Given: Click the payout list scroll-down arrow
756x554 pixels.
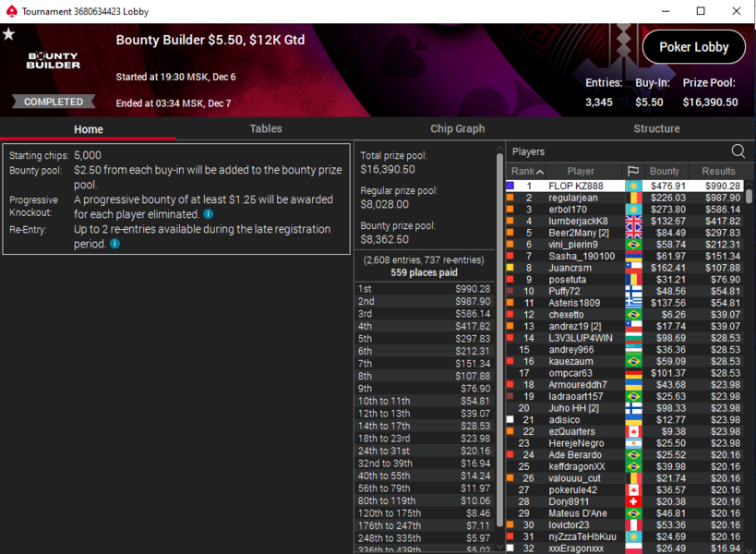Looking at the screenshot, I should coord(500,548).
